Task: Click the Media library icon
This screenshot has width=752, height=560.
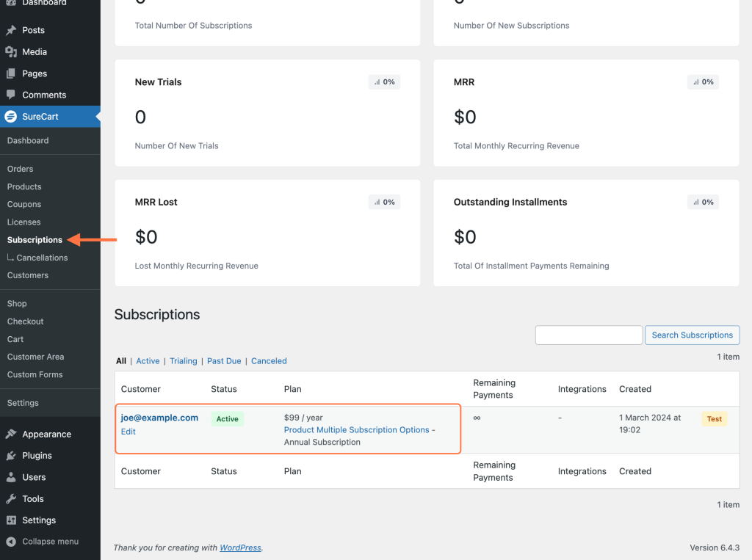Action: (x=10, y=51)
